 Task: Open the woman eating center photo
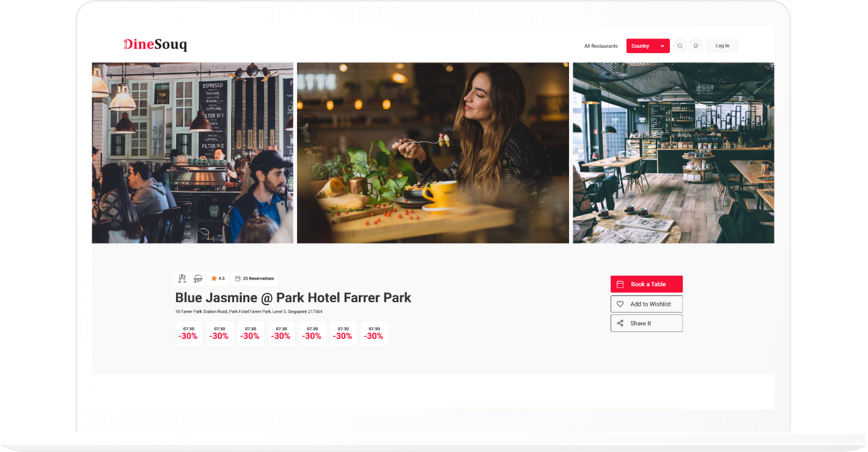point(433,153)
